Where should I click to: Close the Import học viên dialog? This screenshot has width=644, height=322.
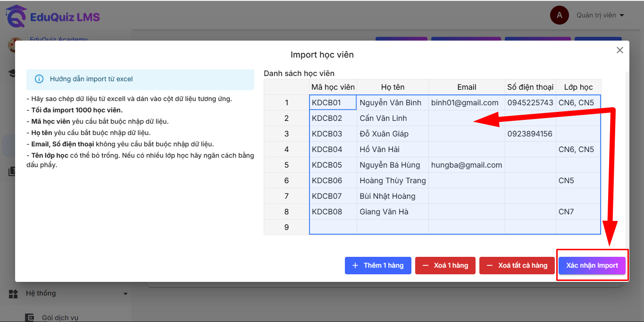click(620, 50)
